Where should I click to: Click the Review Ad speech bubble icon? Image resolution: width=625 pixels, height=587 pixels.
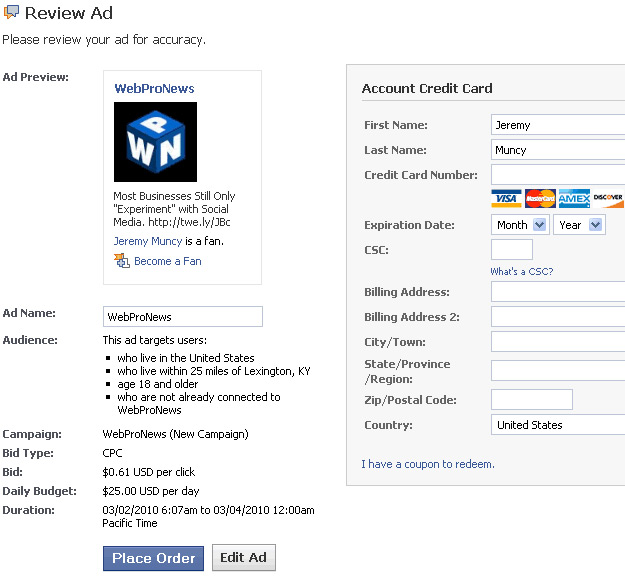tap(11, 12)
